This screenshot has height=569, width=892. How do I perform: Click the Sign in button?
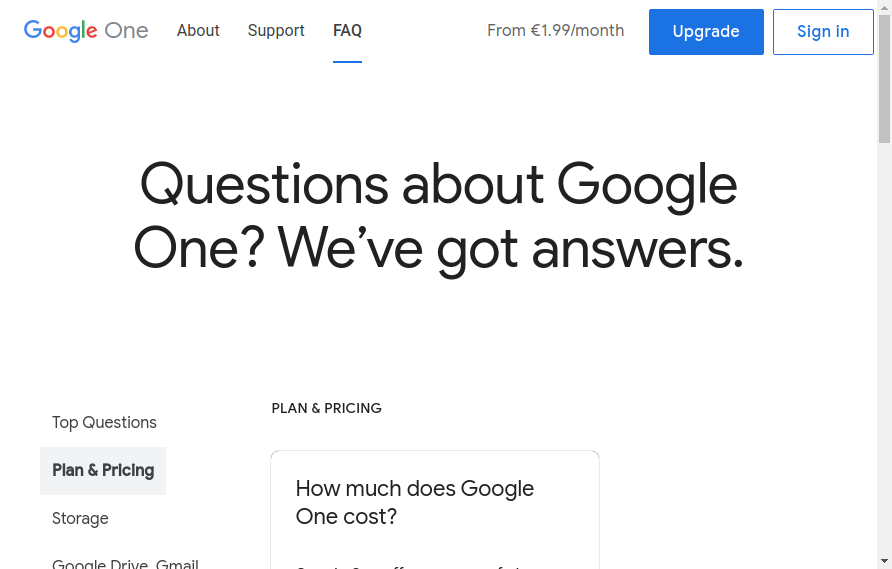coord(823,32)
